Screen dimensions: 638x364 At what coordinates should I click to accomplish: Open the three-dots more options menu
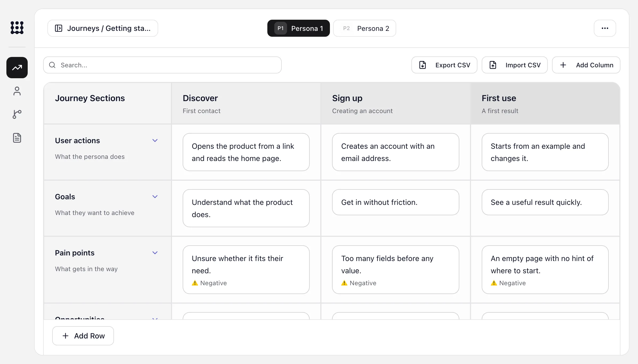(x=605, y=28)
